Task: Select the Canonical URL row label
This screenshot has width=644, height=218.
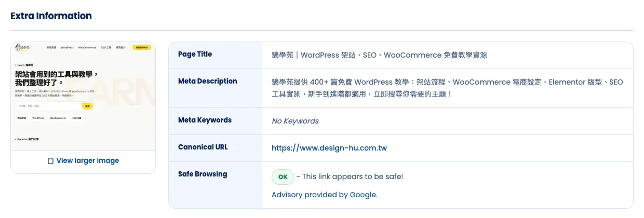Action: 203,147
